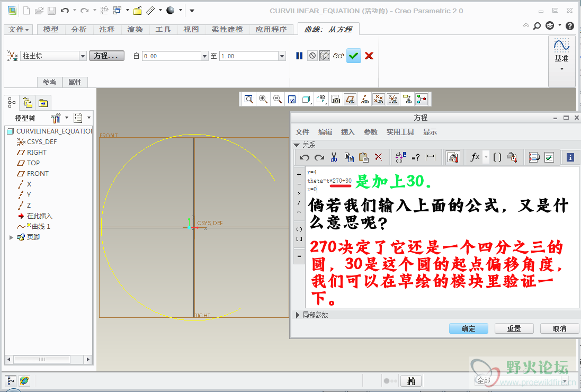This screenshot has height=392, width=581.
Task: Click the start value field showing 0.00
Action: tap(172, 56)
